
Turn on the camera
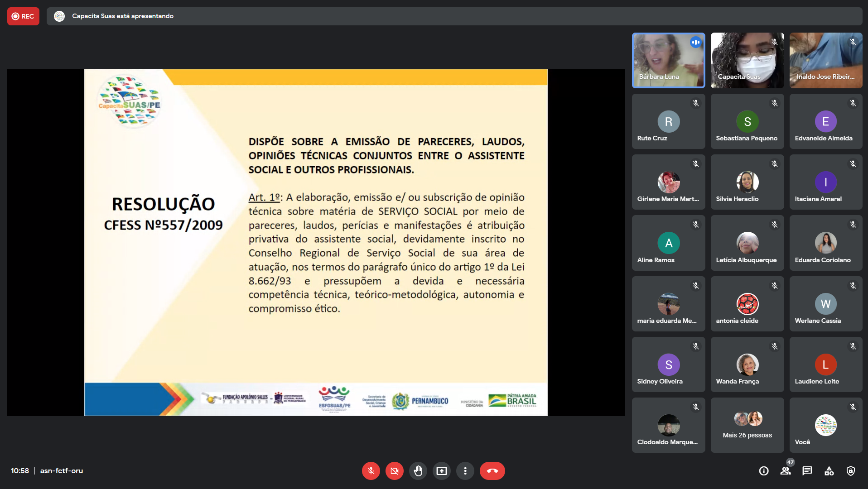[394, 471]
